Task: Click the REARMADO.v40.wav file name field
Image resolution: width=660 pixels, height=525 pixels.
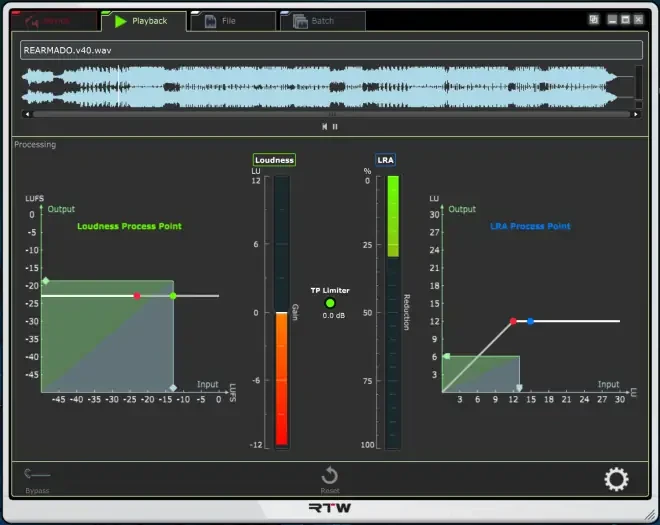Action: (331, 50)
